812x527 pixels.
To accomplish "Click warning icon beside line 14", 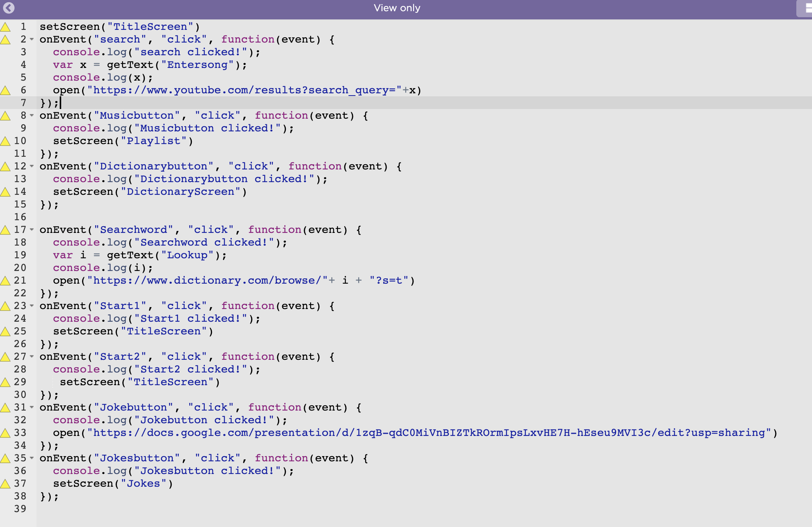I will 5,192.
